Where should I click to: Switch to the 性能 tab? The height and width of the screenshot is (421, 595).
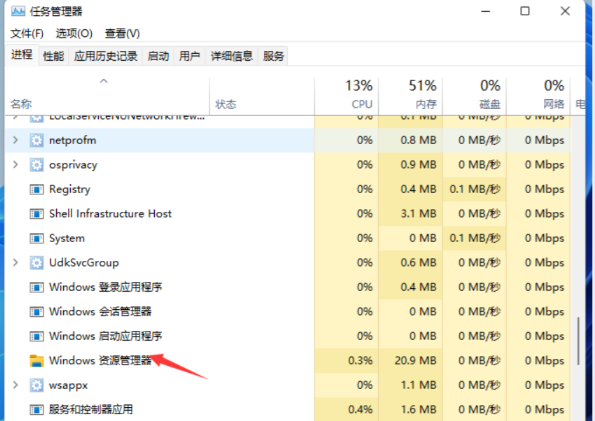(x=54, y=56)
